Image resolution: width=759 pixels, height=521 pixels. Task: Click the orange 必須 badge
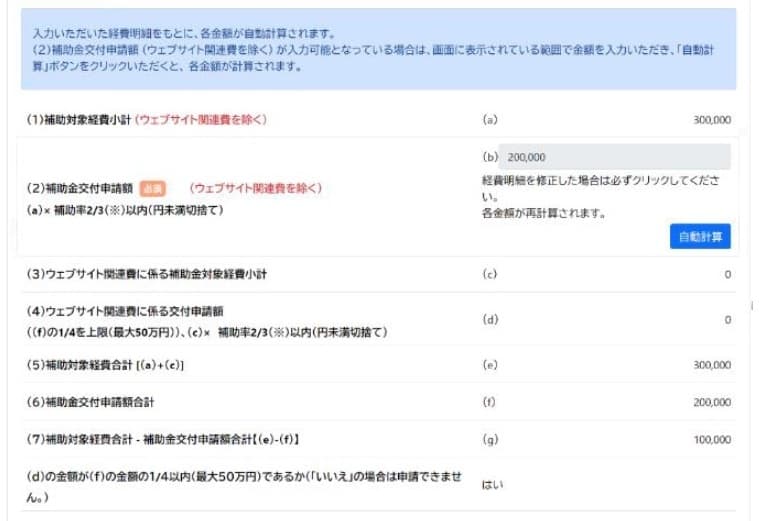click(152, 188)
